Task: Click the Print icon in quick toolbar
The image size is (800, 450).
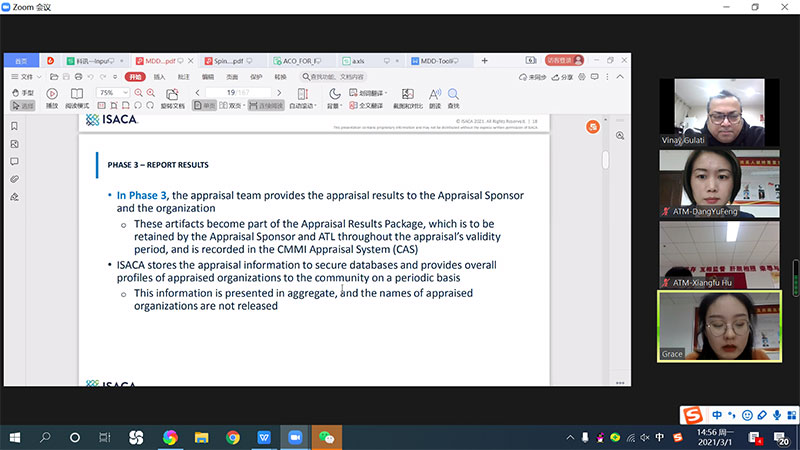Action: pos(79,77)
